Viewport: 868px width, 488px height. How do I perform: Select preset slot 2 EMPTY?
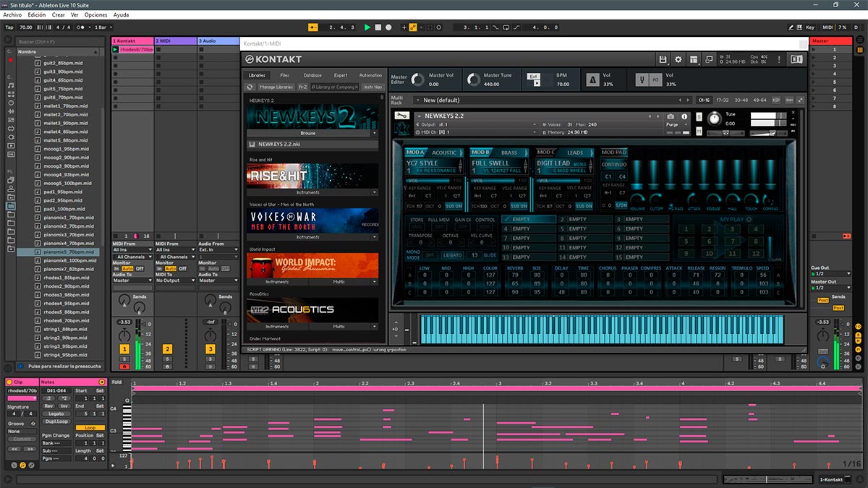[585, 219]
